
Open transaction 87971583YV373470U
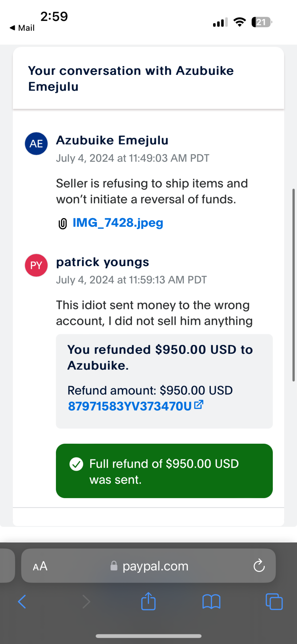(x=129, y=406)
